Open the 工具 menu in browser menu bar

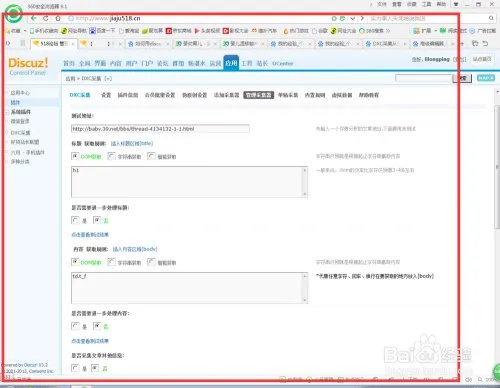[426, 4]
